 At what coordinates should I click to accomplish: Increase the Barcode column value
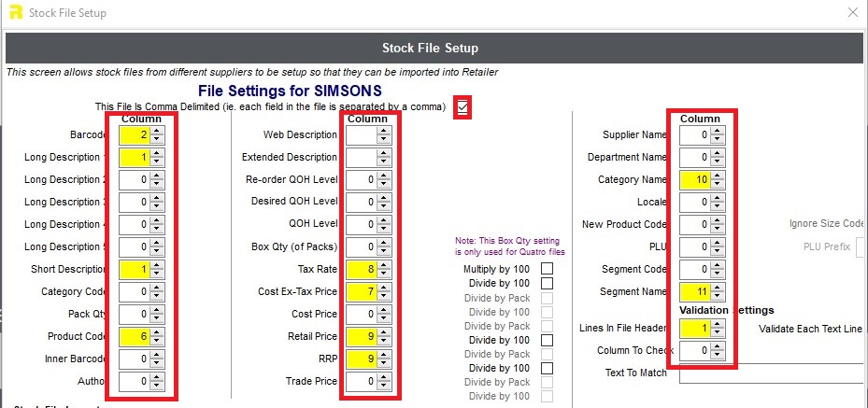(x=157, y=132)
